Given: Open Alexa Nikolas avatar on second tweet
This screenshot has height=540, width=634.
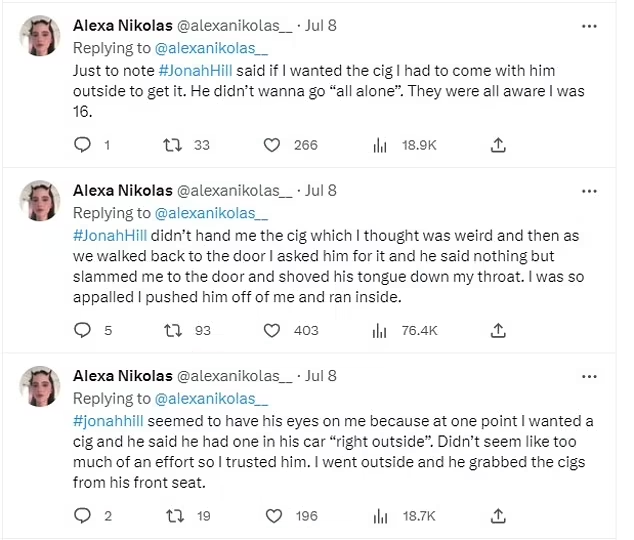Looking at the screenshot, I should [x=40, y=200].
